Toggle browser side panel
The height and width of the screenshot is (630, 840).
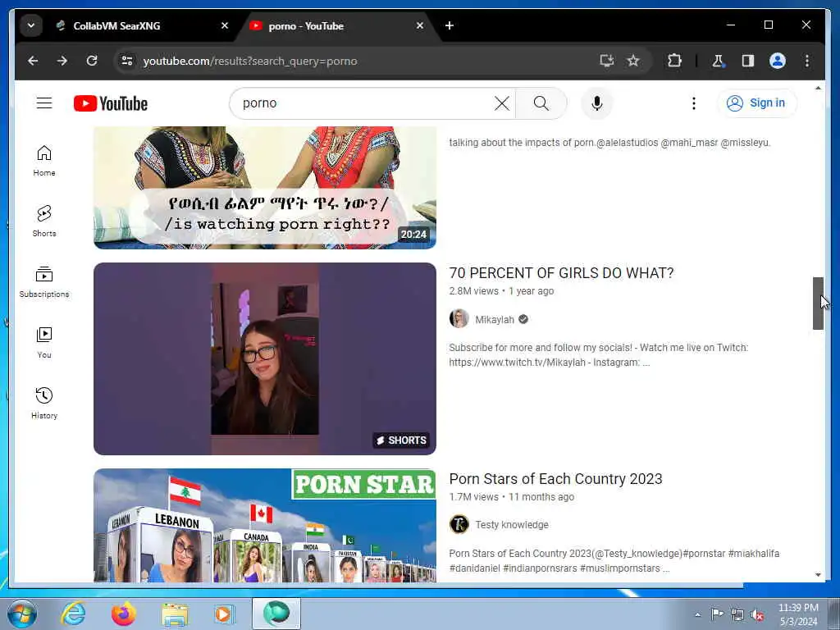tap(748, 61)
